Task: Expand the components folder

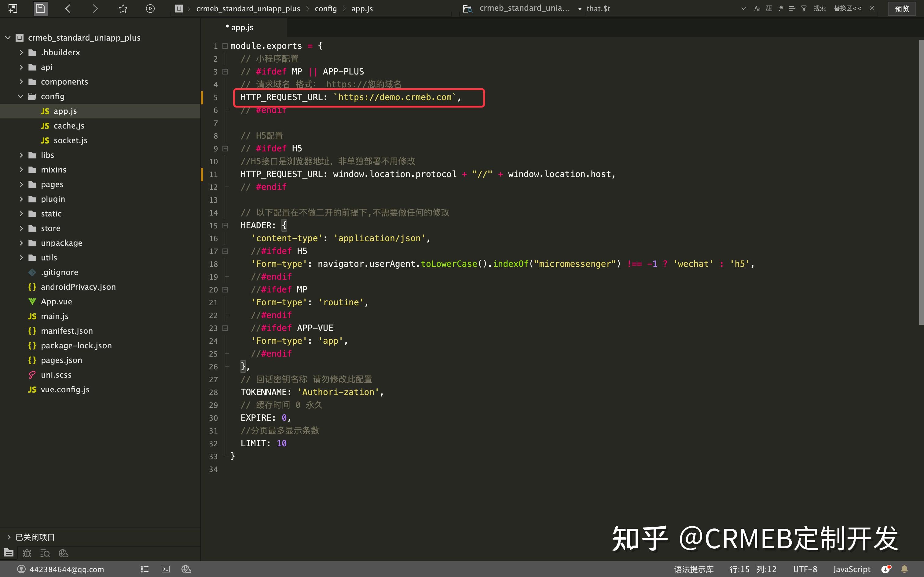Action: pos(21,81)
